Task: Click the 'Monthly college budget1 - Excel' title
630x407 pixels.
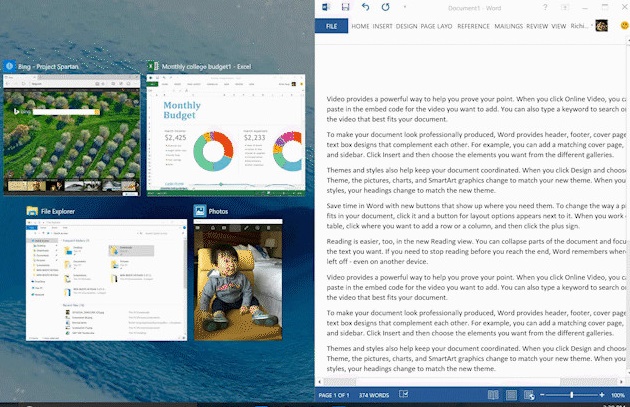Action: click(x=207, y=67)
